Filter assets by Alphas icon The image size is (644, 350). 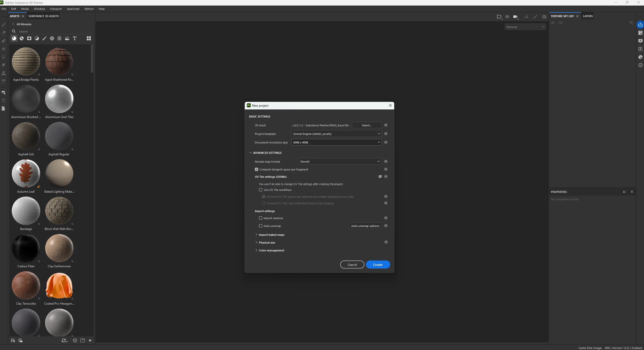click(52, 38)
